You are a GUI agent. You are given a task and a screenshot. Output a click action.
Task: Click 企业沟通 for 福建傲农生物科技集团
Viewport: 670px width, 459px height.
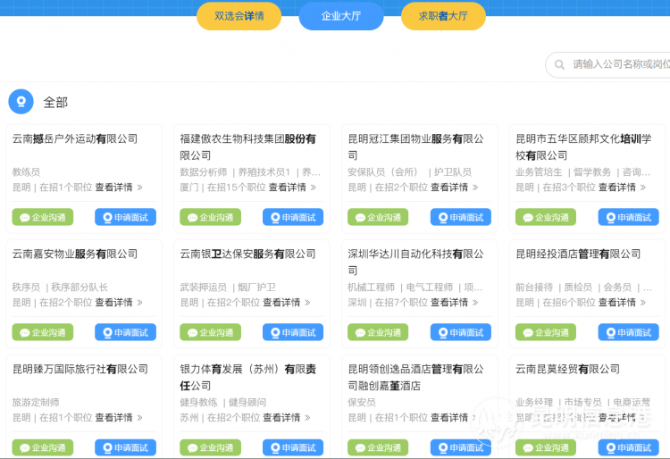pos(210,217)
